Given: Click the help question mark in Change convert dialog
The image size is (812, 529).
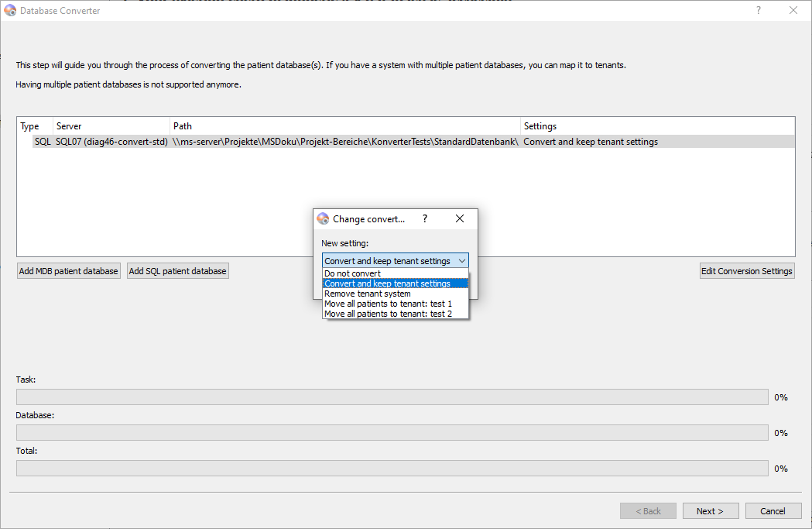Looking at the screenshot, I should point(424,219).
